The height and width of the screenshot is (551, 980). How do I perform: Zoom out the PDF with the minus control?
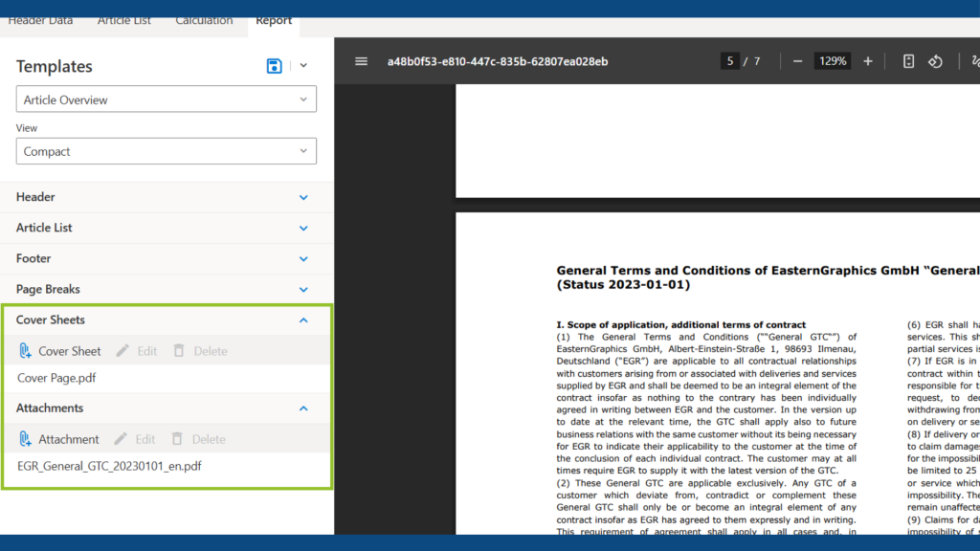click(x=797, y=60)
